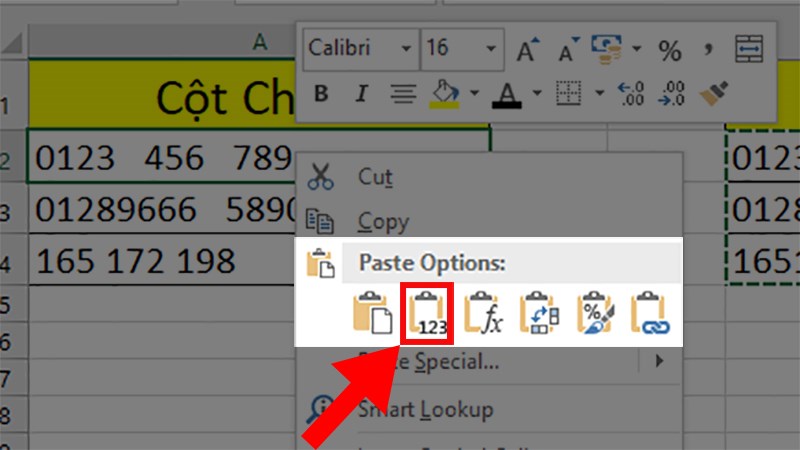Click the Increase Font Size icon

coord(527,48)
